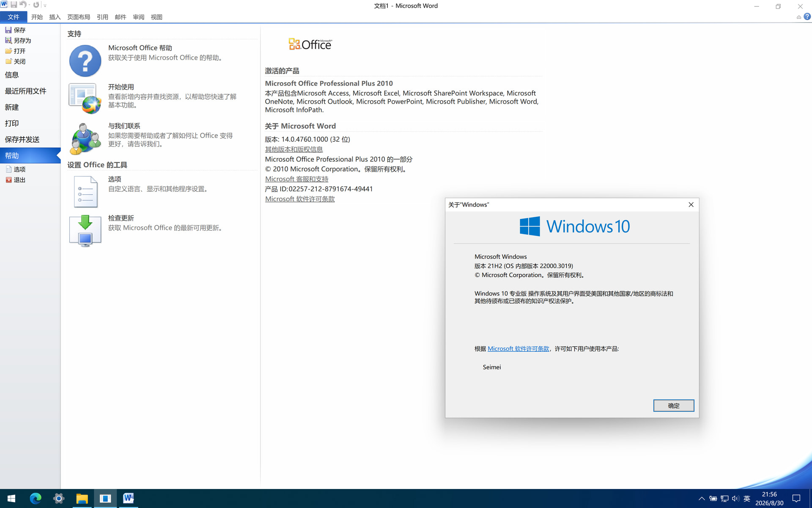The width and height of the screenshot is (812, 508).
Task: Open the 其他版本和版权信息 link
Action: tap(294, 149)
